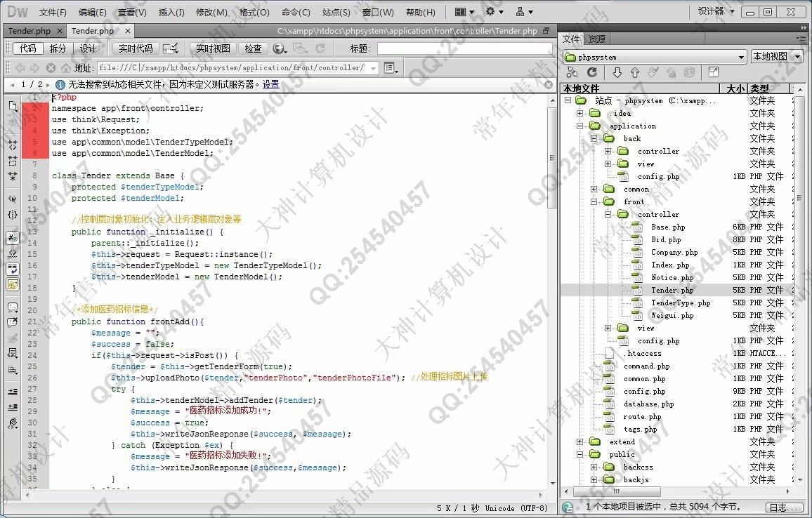This screenshot has height=518, width=812.
Task: Open visual aids eye menu
Action: click(301, 48)
